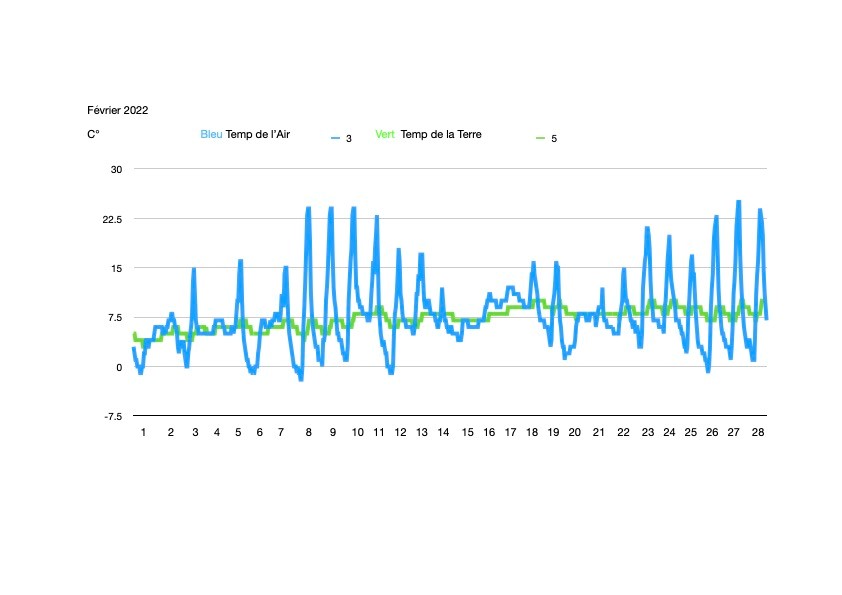This screenshot has width=842, height=595.
Task: Click day '6' on the horizontal axis
Action: pyautogui.click(x=259, y=432)
